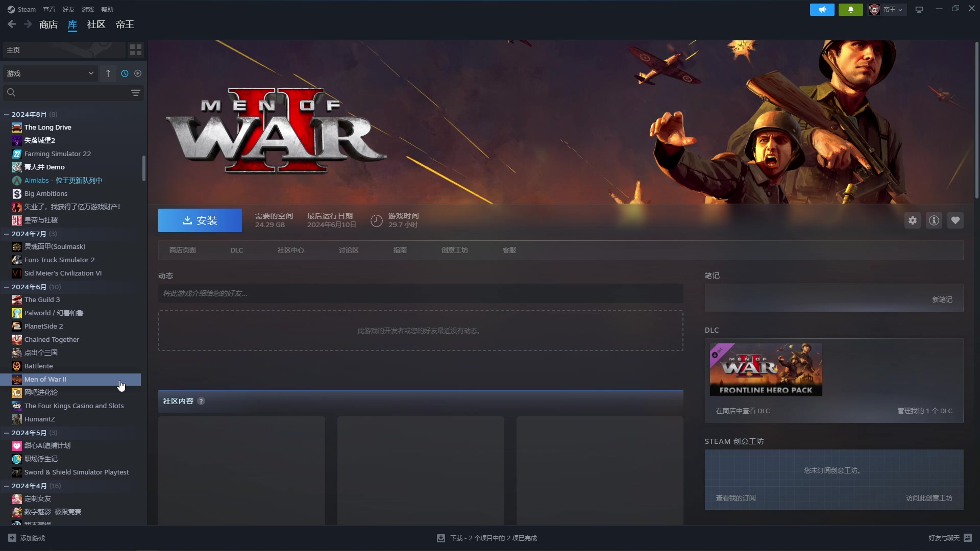The width and height of the screenshot is (980, 551).
Task: Open the 商店页面 game link
Action: point(183,250)
